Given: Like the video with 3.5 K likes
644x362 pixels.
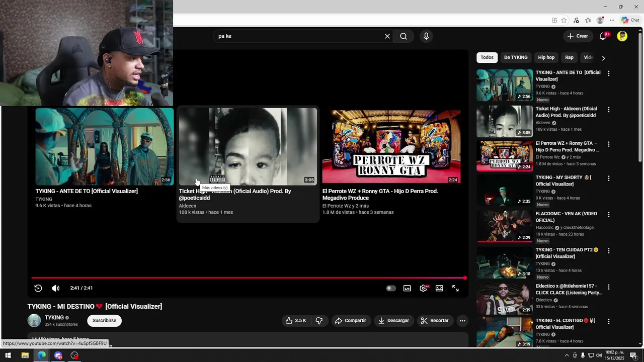Looking at the screenshot, I should [296, 320].
